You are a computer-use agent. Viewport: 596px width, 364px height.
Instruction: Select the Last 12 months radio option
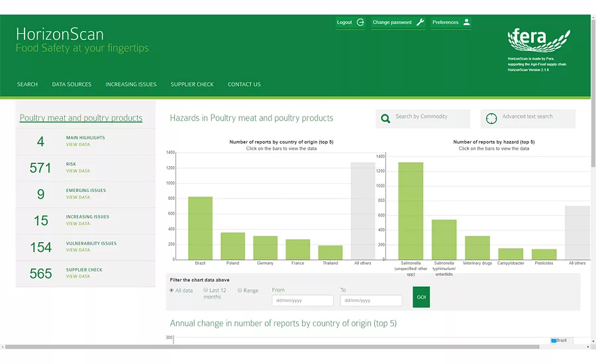point(206,290)
